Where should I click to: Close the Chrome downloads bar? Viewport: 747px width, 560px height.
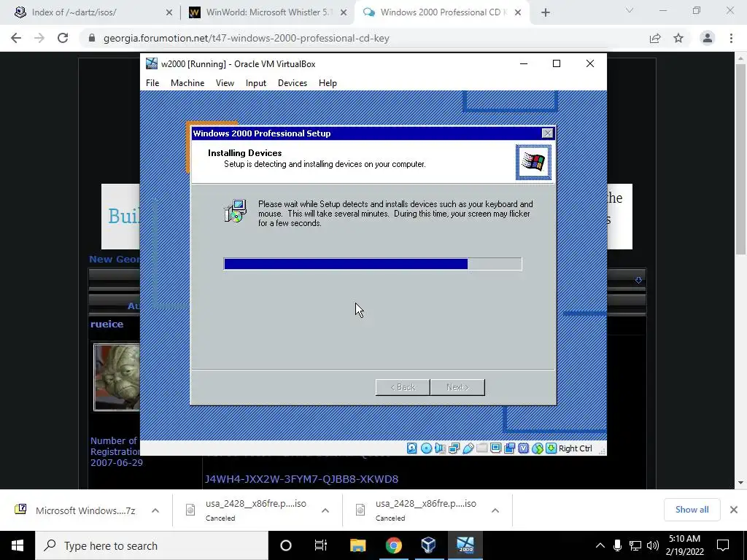point(734,510)
